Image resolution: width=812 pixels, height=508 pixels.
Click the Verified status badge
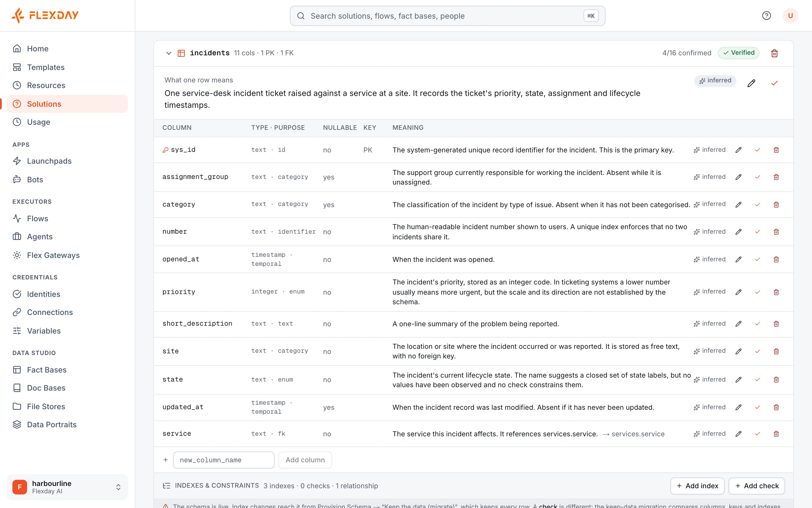pyautogui.click(x=738, y=53)
